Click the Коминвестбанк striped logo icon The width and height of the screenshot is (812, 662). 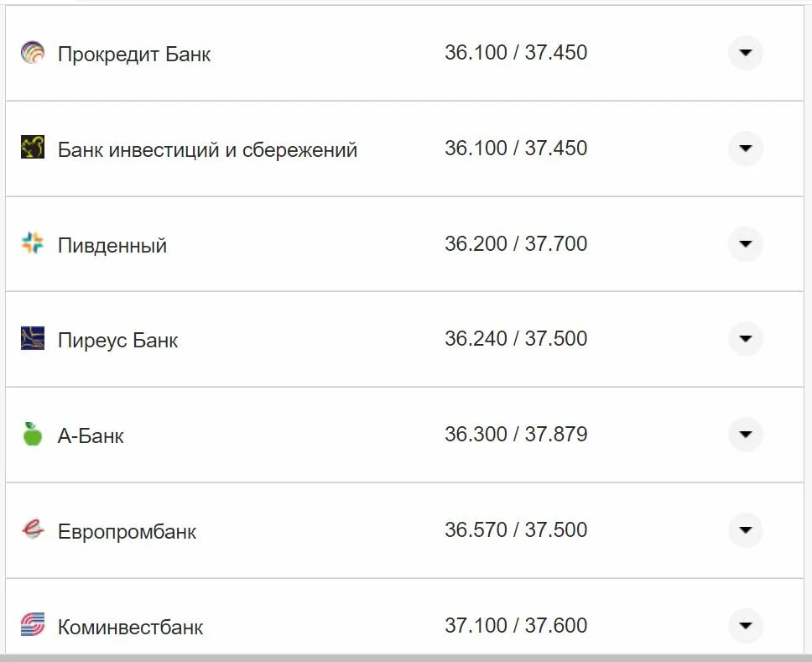point(32,624)
